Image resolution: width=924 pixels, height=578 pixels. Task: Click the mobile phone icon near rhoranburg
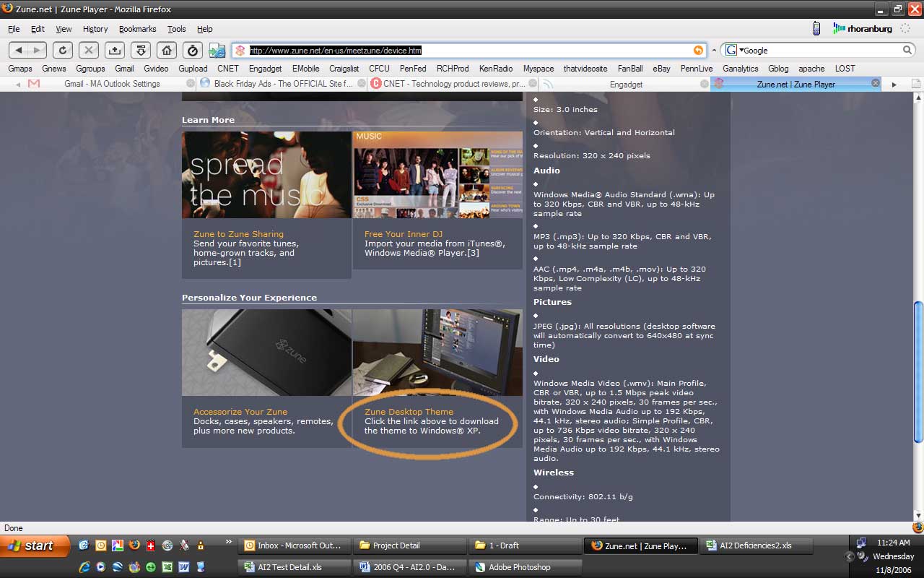[x=816, y=28]
